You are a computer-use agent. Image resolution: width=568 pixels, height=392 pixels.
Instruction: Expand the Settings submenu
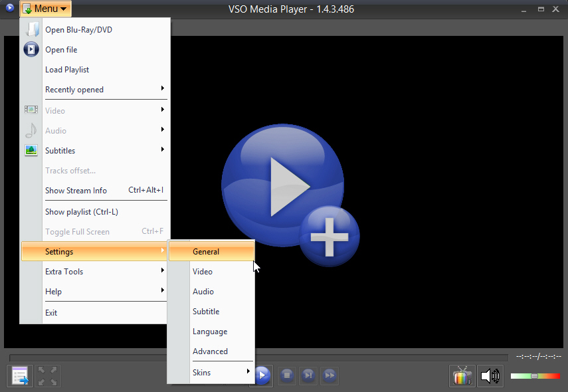(94, 251)
